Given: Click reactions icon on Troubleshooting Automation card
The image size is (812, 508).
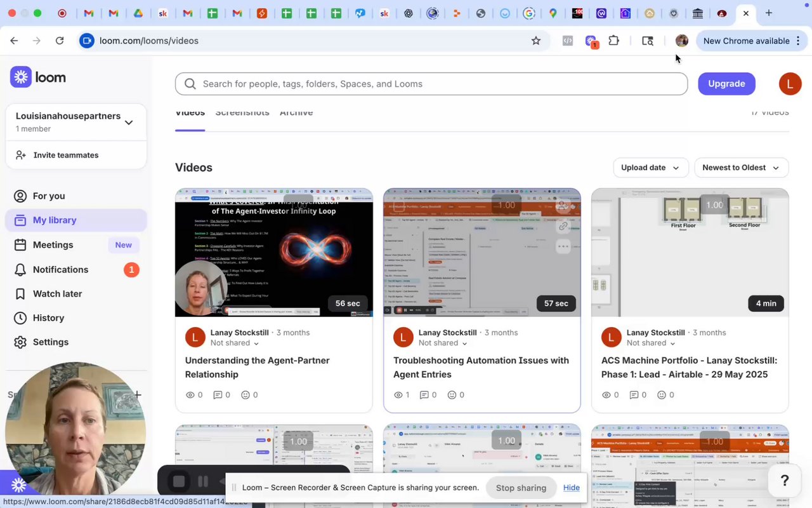Looking at the screenshot, I should point(452,395).
